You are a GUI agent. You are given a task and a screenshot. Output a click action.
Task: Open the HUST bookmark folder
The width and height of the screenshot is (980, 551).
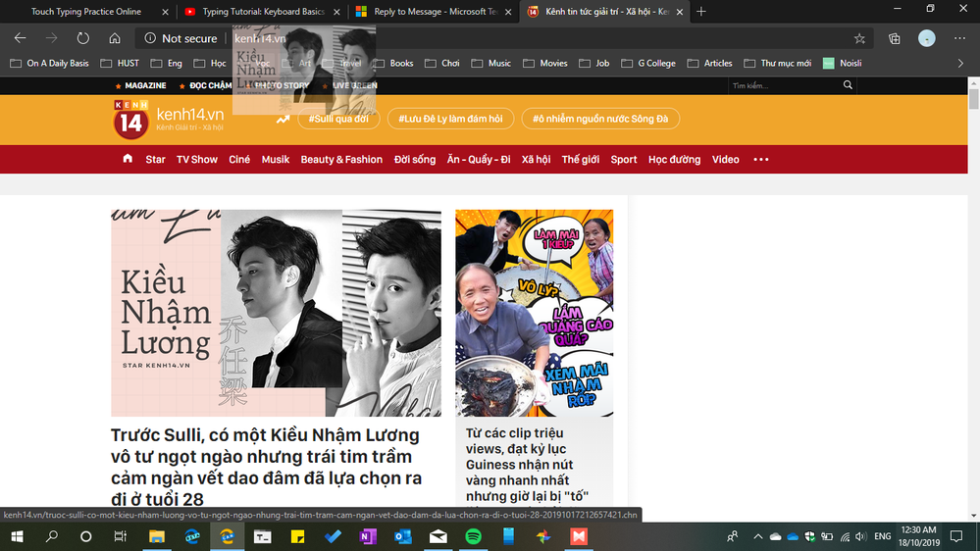pyautogui.click(x=120, y=63)
